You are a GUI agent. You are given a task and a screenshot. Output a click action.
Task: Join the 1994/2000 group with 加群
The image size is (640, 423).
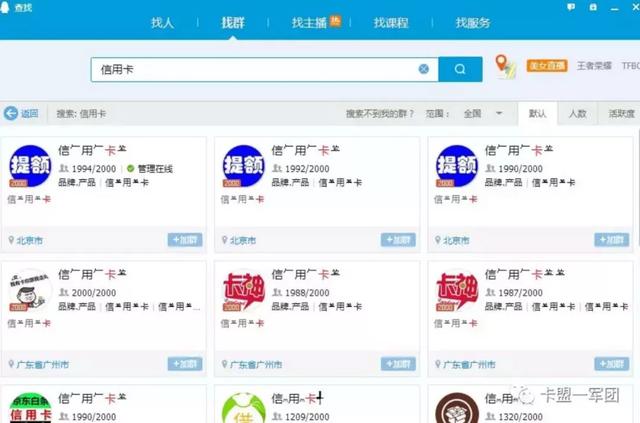coord(185,240)
